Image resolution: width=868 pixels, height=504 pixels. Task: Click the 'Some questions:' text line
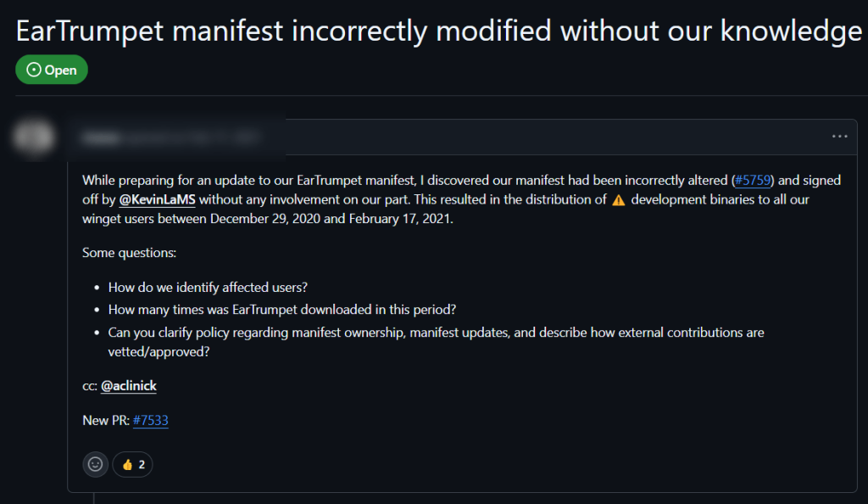point(129,253)
